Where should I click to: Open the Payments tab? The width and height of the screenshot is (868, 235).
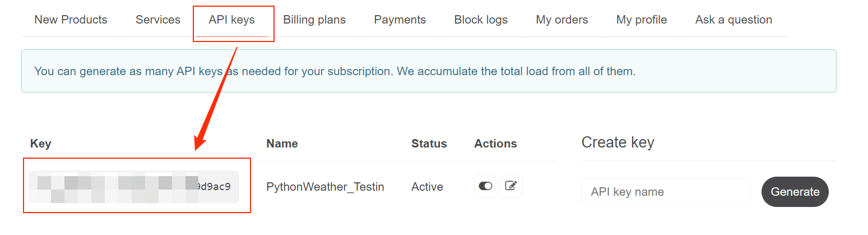(400, 20)
